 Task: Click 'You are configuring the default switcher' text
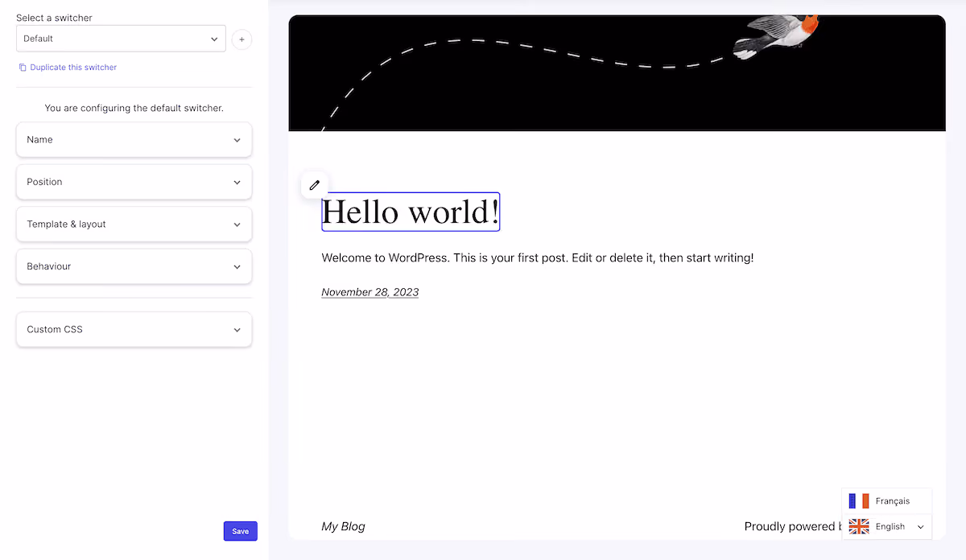point(134,108)
